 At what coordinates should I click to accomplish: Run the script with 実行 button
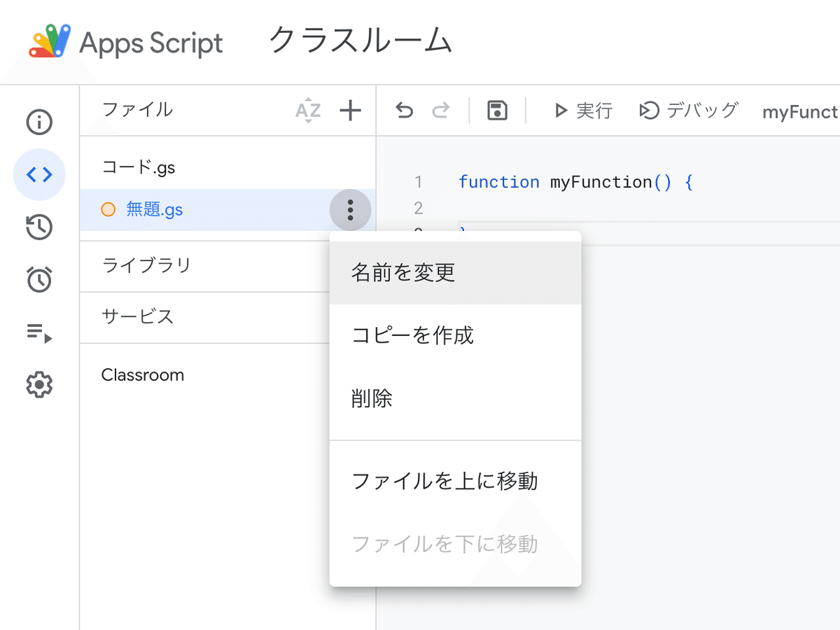(582, 111)
